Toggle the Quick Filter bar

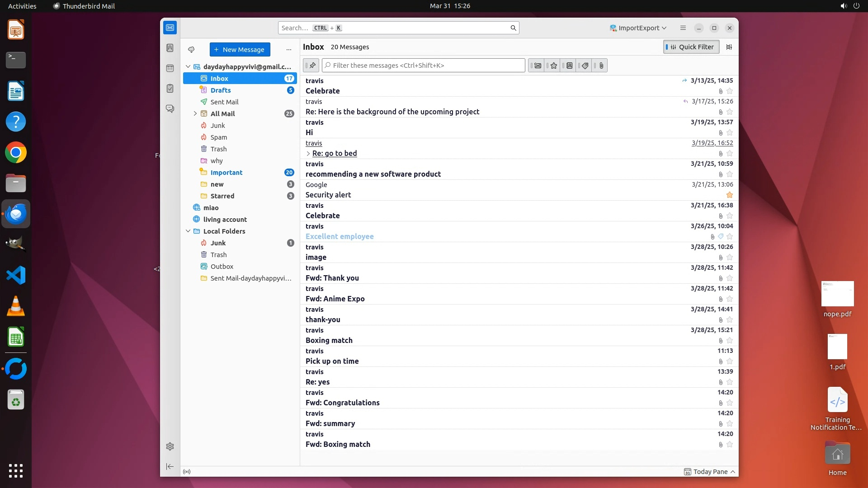coord(691,47)
